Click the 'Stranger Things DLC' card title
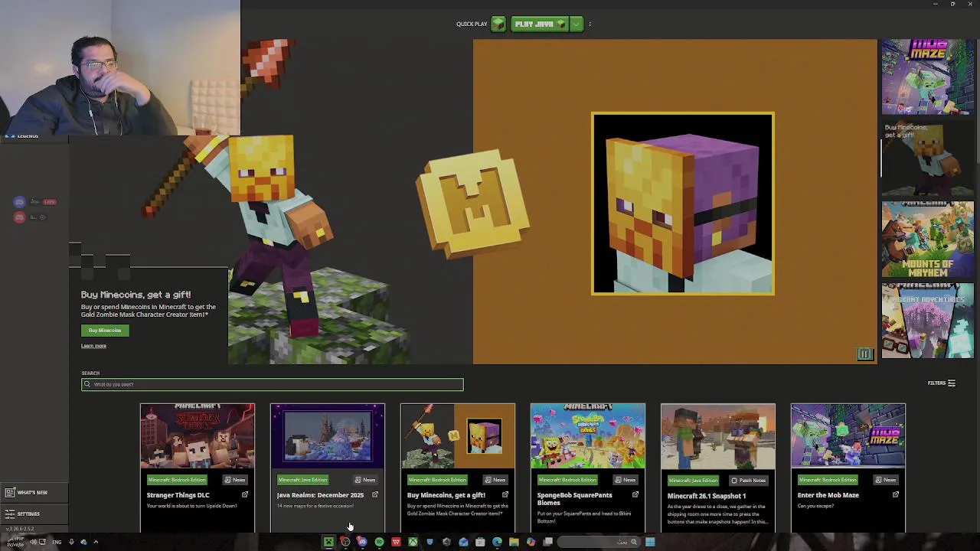This screenshot has width=980, height=551. point(178,495)
